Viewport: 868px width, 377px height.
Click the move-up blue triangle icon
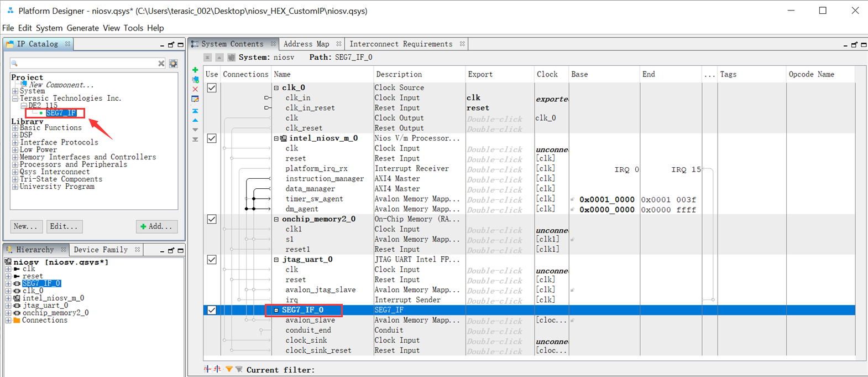click(195, 120)
